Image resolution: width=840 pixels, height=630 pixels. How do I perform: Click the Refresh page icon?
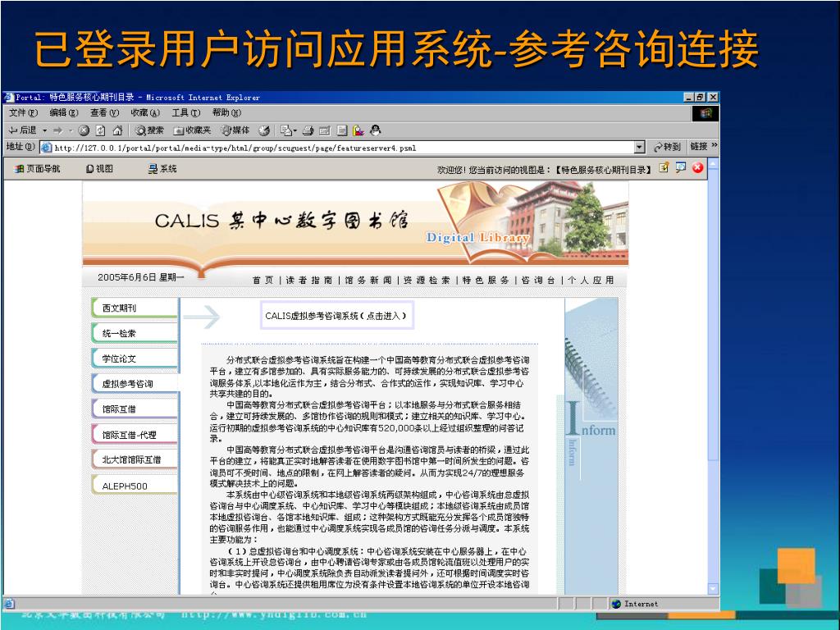[100, 130]
